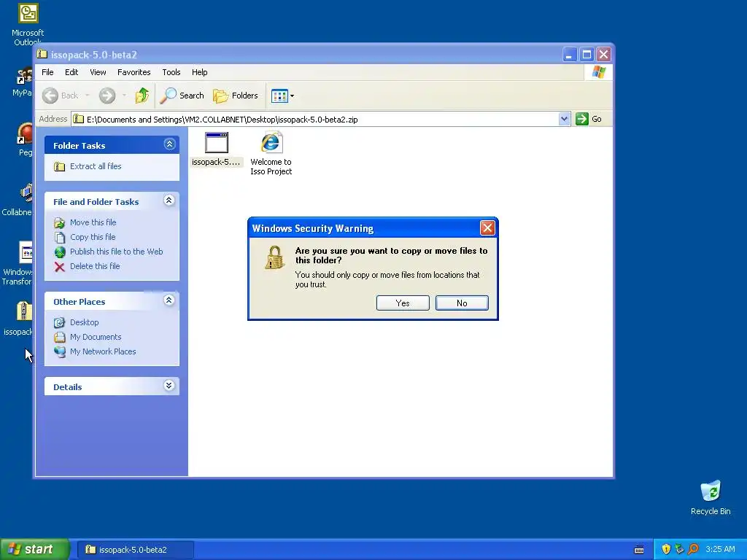Expand the Details panel
747x560 pixels.
169,386
